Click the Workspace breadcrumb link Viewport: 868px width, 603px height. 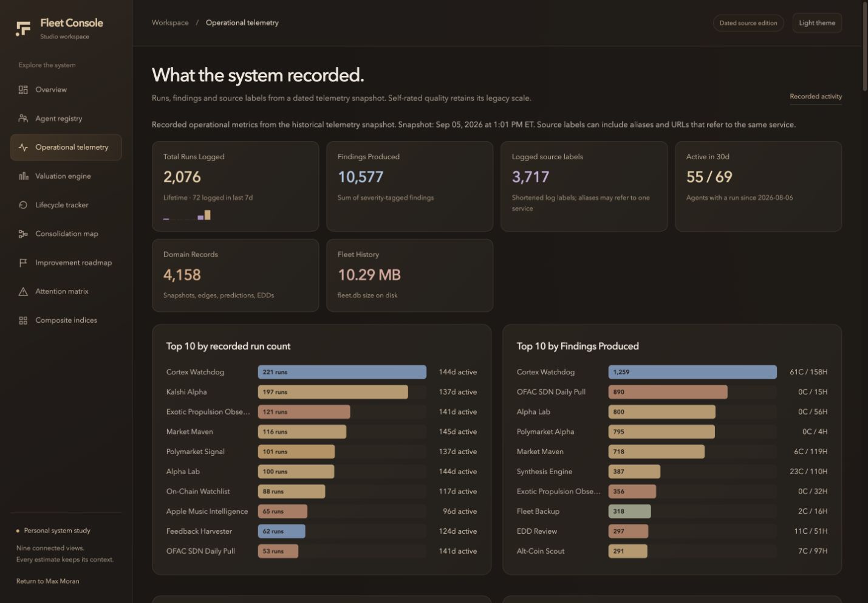pyautogui.click(x=170, y=22)
